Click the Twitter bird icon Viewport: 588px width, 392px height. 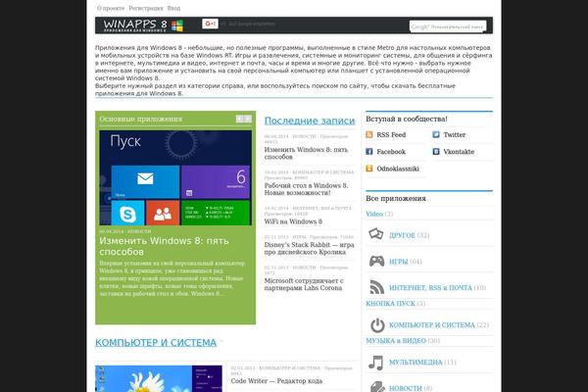pos(436,134)
